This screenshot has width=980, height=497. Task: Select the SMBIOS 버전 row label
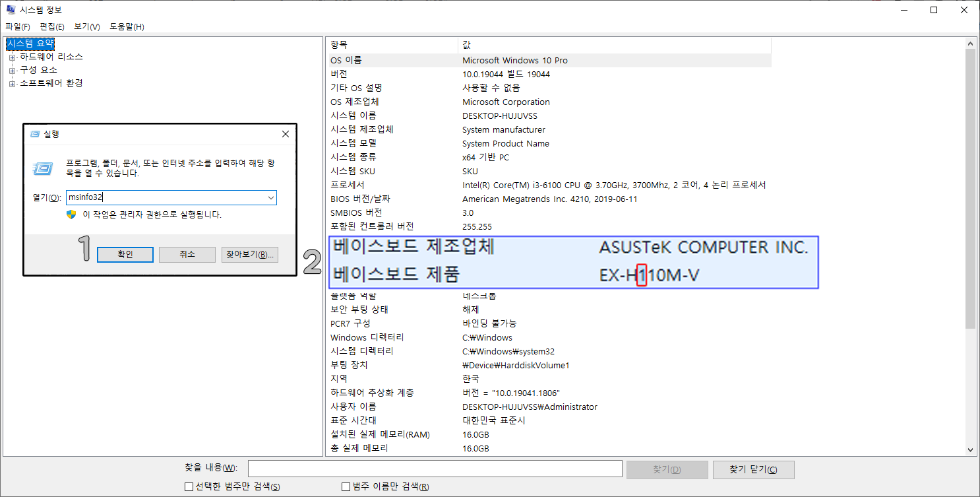tap(356, 213)
